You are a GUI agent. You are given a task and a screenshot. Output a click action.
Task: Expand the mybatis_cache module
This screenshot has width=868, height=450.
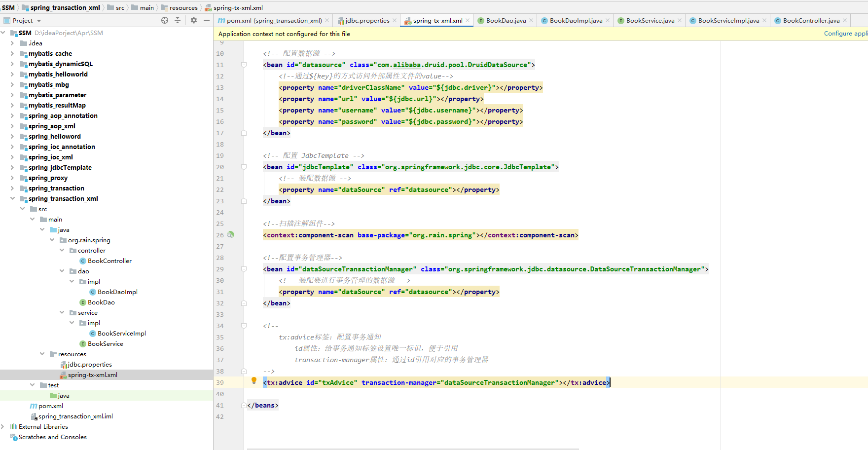pyautogui.click(x=12, y=53)
